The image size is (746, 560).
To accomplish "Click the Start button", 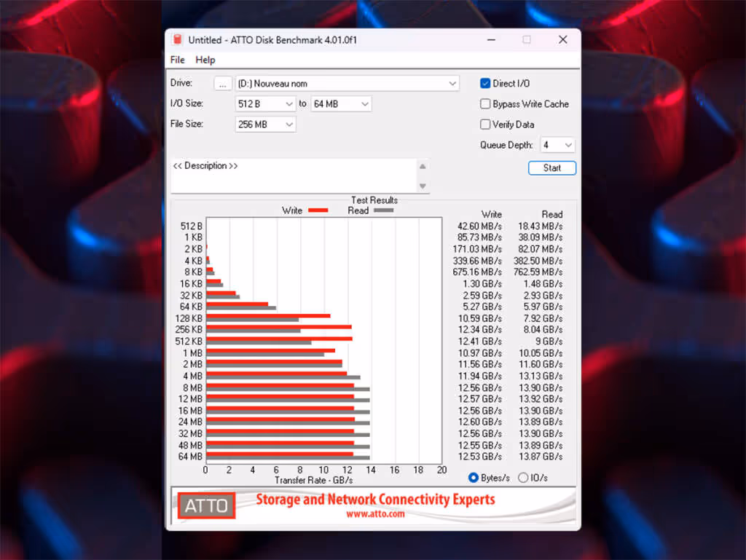I will point(552,167).
